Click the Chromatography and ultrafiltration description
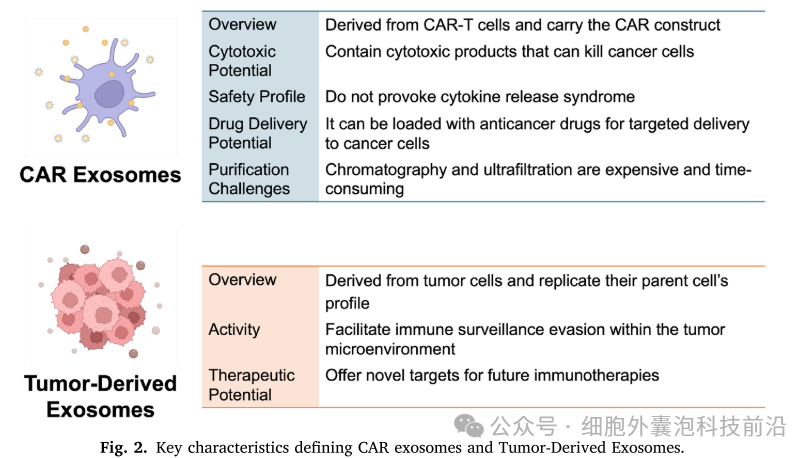Screen dimensions: 812x458 click(538, 179)
